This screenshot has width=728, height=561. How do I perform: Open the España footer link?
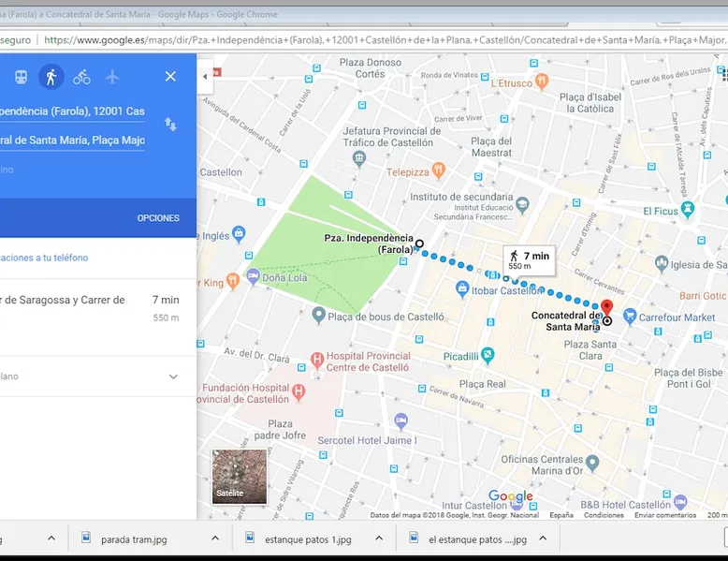pos(561,515)
